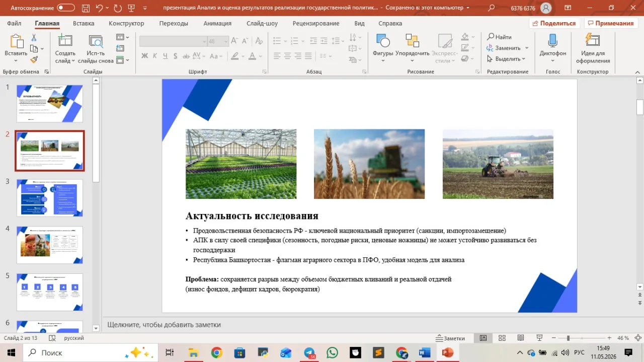Start slideshow from status bar icon
This screenshot has width=644, height=362.
coord(539,338)
